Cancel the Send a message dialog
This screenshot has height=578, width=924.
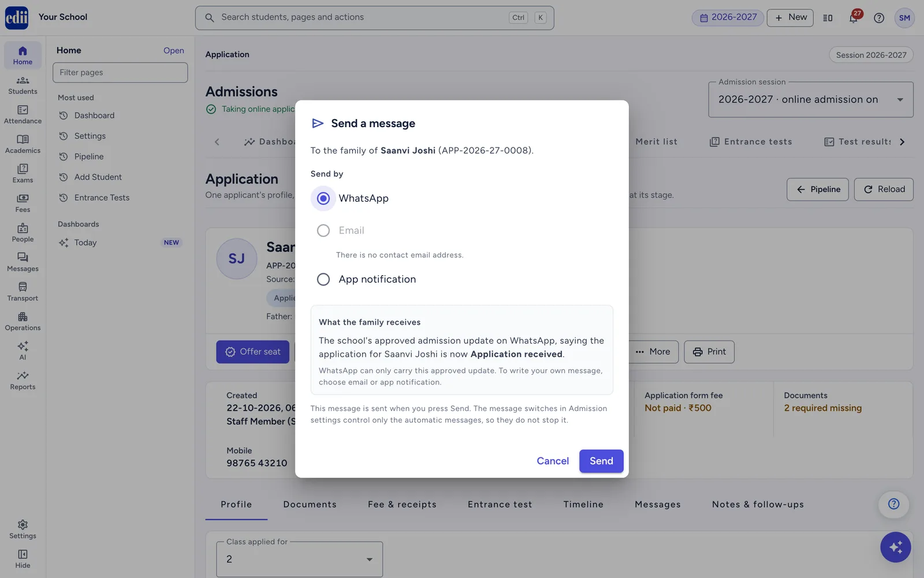pyautogui.click(x=553, y=461)
